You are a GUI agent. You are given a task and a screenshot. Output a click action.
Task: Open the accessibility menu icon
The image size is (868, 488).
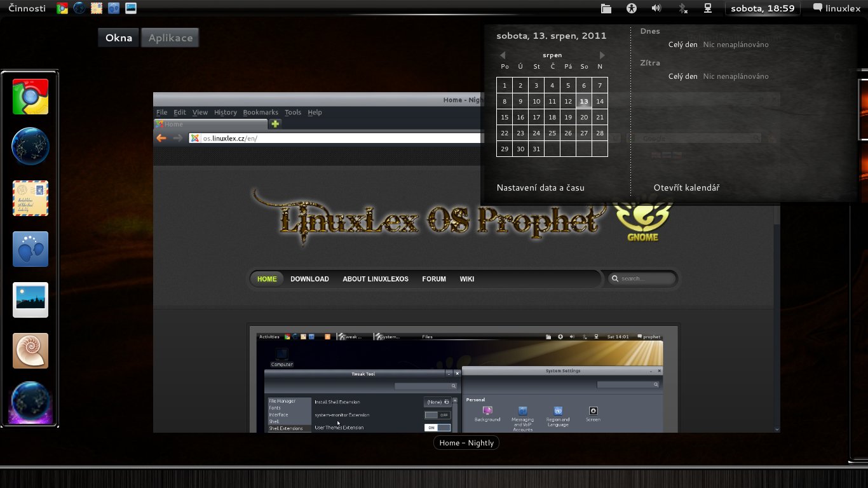(631, 8)
